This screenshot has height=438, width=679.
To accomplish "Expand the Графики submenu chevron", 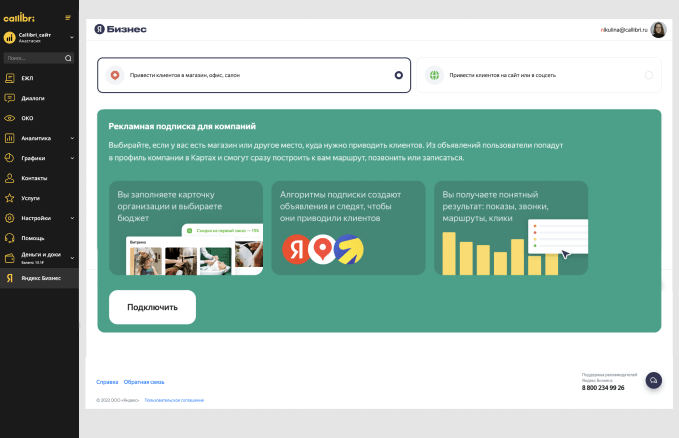I will click(72, 158).
